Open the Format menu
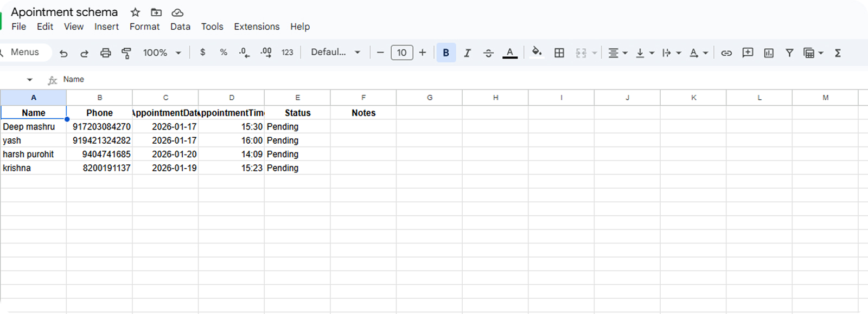868x314 pixels. click(144, 27)
